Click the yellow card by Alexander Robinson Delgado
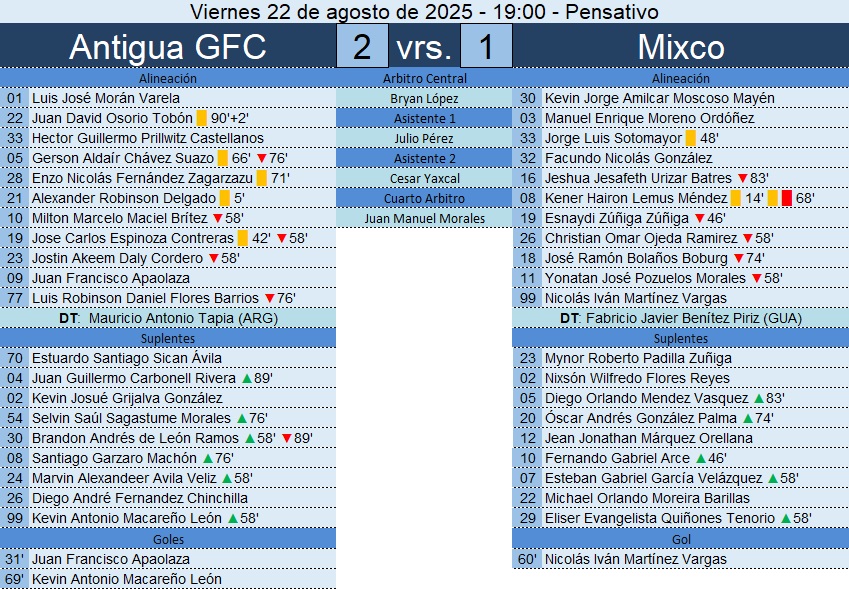 pyautogui.click(x=225, y=198)
